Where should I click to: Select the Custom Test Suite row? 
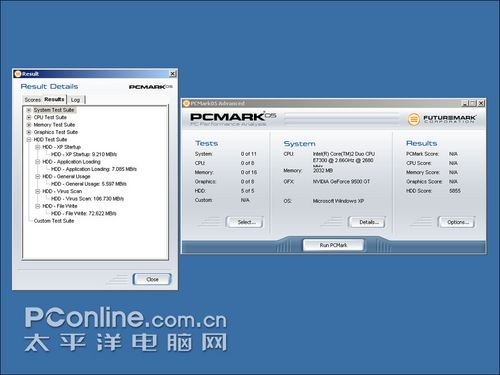tap(54, 221)
